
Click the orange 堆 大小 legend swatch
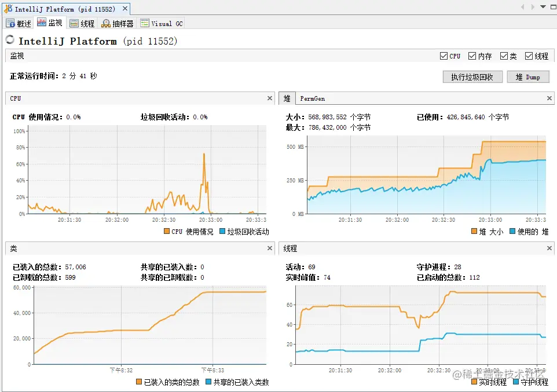pos(474,231)
